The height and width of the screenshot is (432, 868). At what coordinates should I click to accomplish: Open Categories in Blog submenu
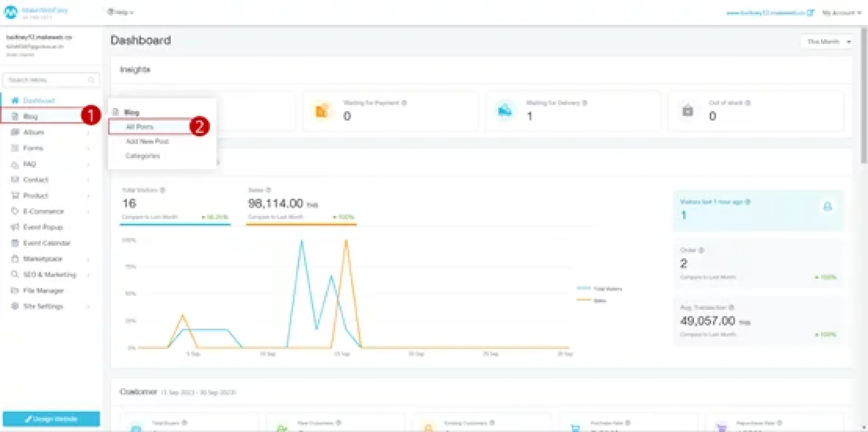142,156
